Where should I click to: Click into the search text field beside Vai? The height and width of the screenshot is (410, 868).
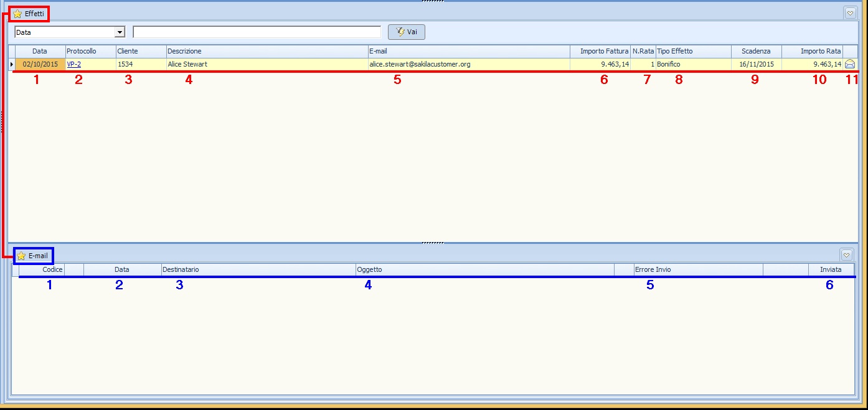[x=257, y=32]
